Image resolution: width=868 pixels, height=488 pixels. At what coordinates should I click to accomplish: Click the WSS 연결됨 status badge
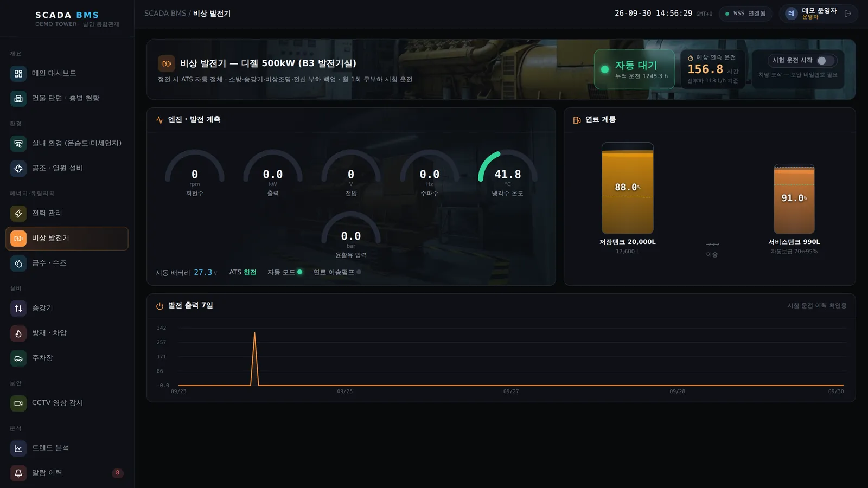(745, 14)
